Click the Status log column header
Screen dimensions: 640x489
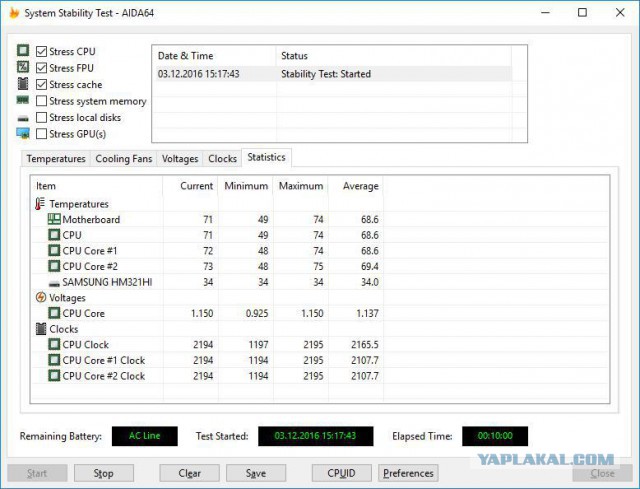[393, 56]
